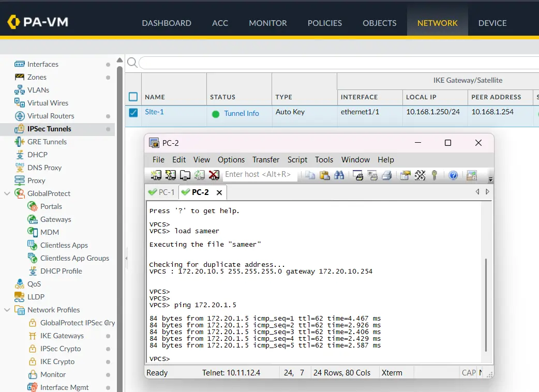539x392 pixels.
Task: Toggle the SIte-1 row checkbox
Action: click(x=133, y=112)
